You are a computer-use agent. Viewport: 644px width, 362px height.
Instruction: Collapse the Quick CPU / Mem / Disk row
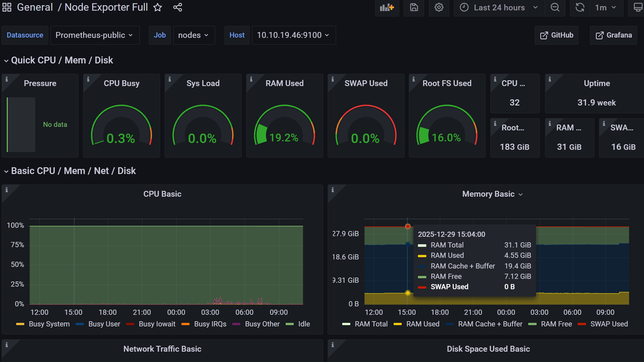coord(61,60)
